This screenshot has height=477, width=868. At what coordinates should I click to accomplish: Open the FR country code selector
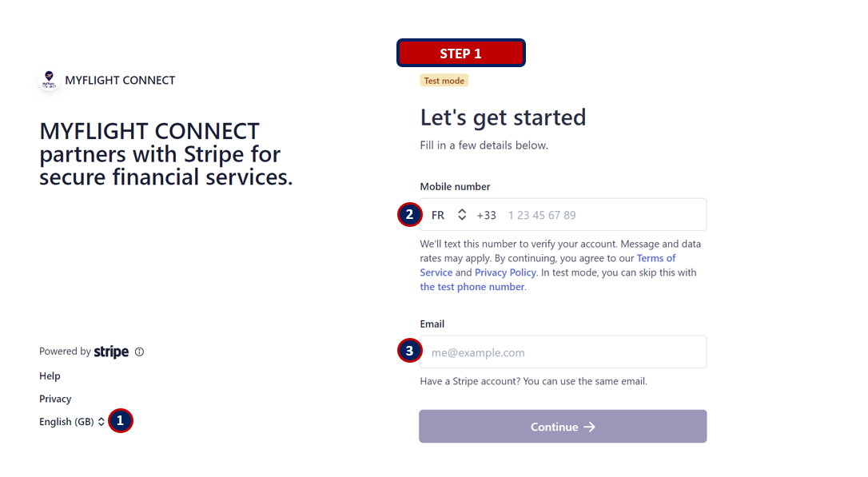click(449, 215)
